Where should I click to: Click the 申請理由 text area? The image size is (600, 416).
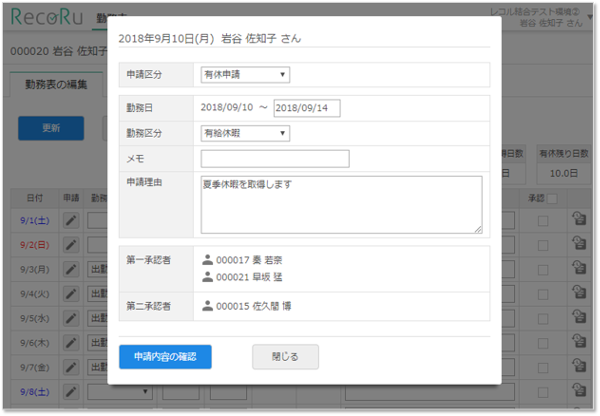pos(341,205)
